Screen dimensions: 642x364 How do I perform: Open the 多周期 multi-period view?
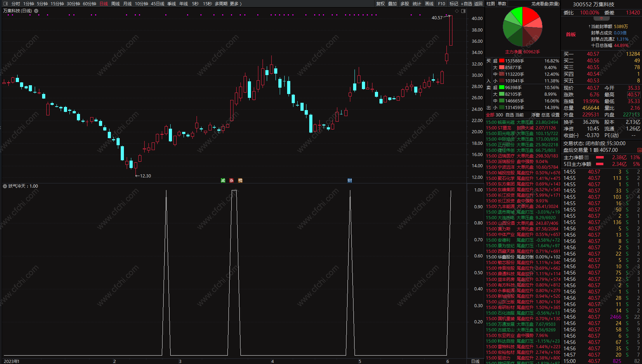(221, 4)
